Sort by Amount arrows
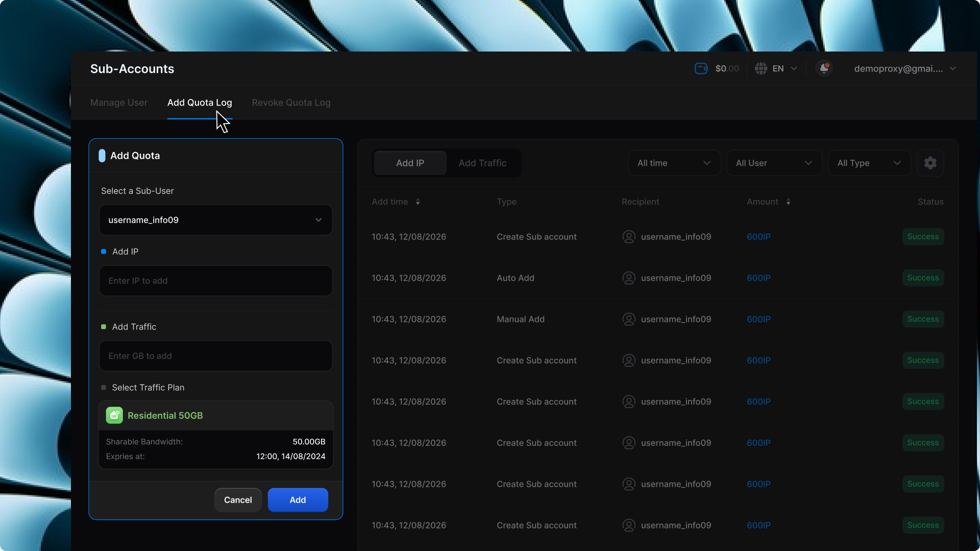980x551 pixels. 788,202
